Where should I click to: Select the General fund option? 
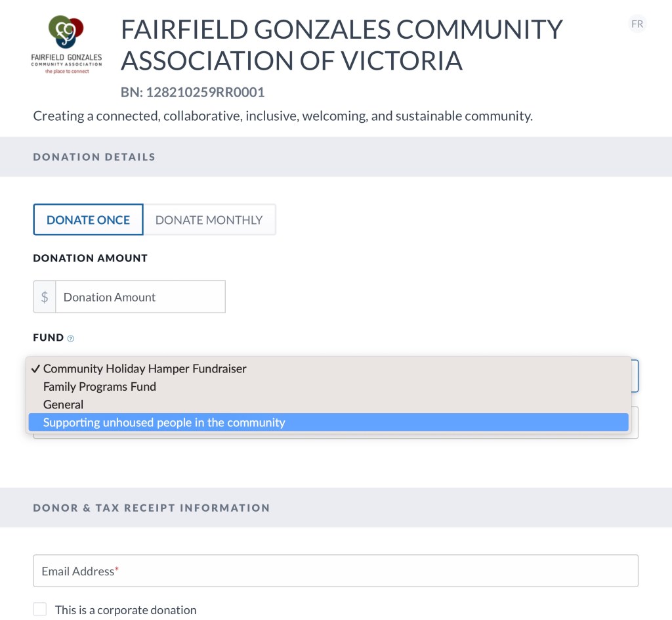[x=64, y=405]
